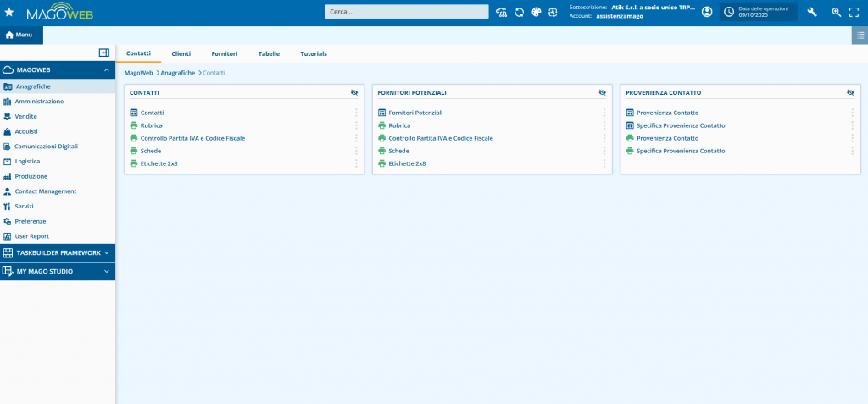Toggle visibility of Provenienza Contatto panel
Image resolution: width=868 pixels, height=404 pixels.
(850, 92)
